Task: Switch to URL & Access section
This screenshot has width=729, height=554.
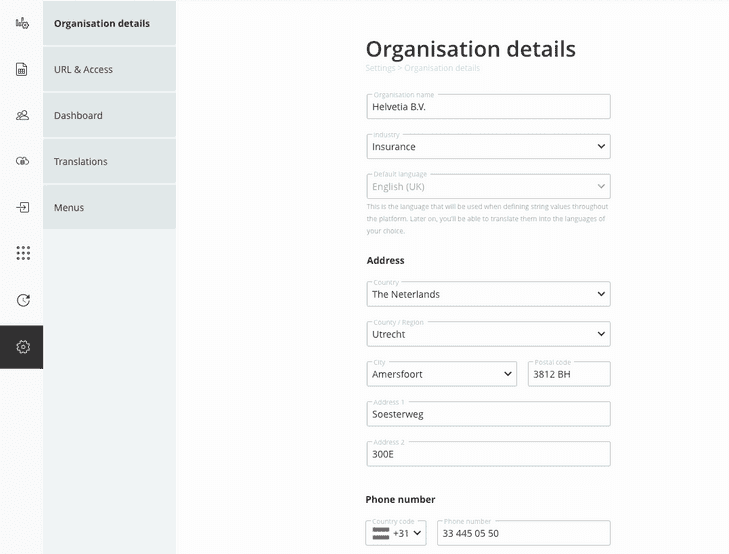Action: point(109,69)
